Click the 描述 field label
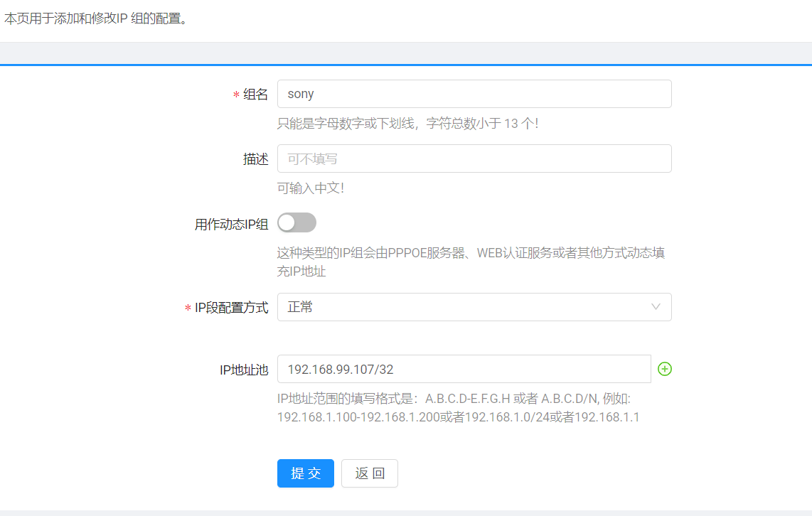Image resolution: width=812 pixels, height=516 pixels. pos(255,159)
